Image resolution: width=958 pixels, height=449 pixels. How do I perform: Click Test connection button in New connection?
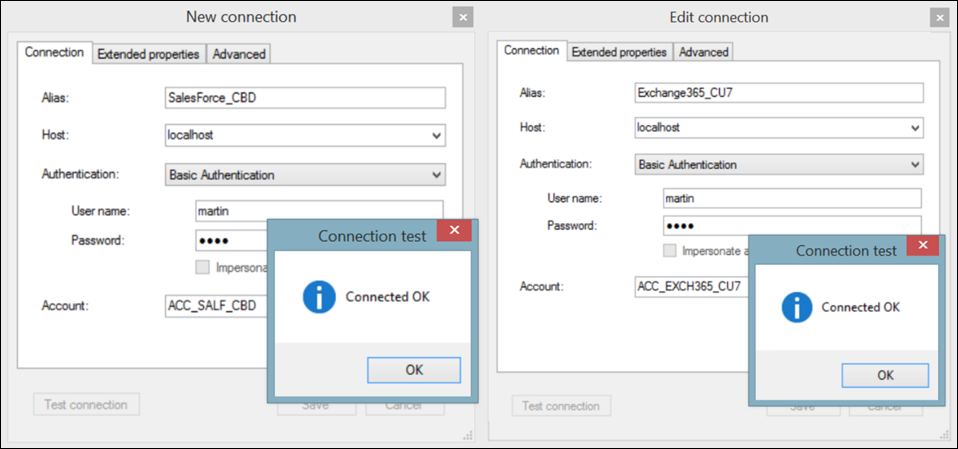click(86, 404)
